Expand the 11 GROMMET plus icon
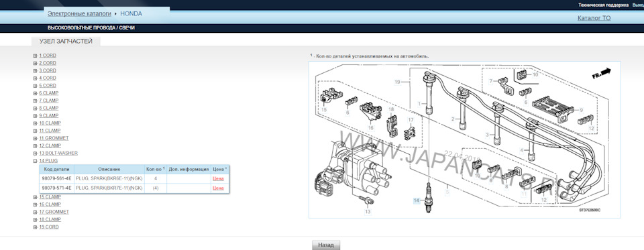The height and width of the screenshot is (250, 644). 36,138
